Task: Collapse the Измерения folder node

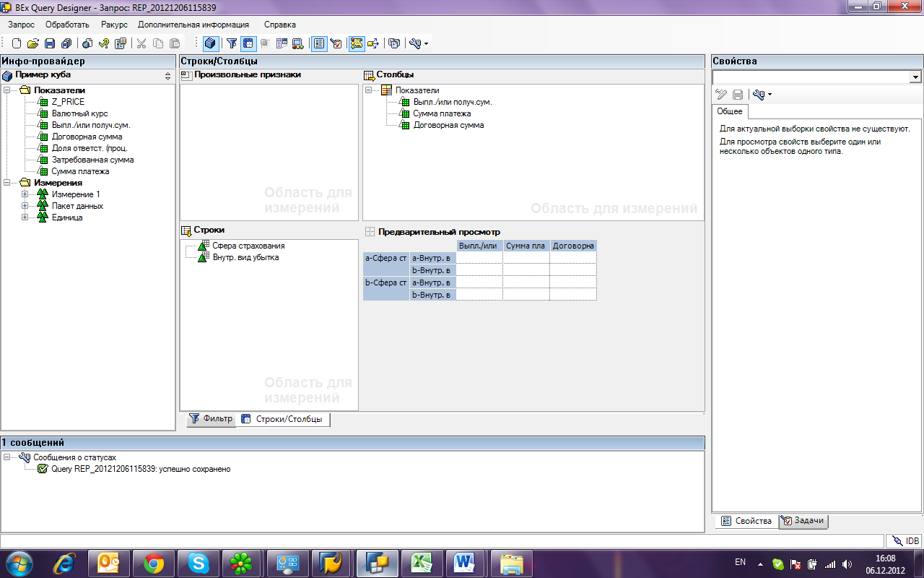Action: tap(8, 183)
